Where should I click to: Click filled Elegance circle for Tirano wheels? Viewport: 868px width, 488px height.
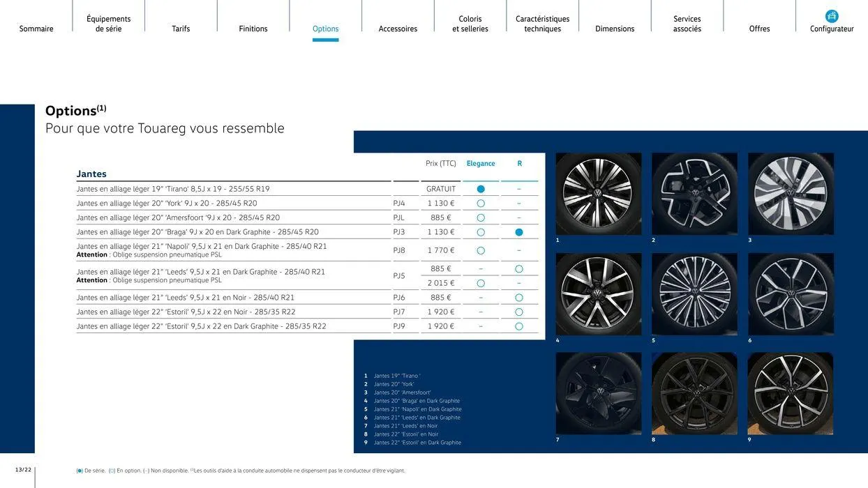[x=481, y=189]
